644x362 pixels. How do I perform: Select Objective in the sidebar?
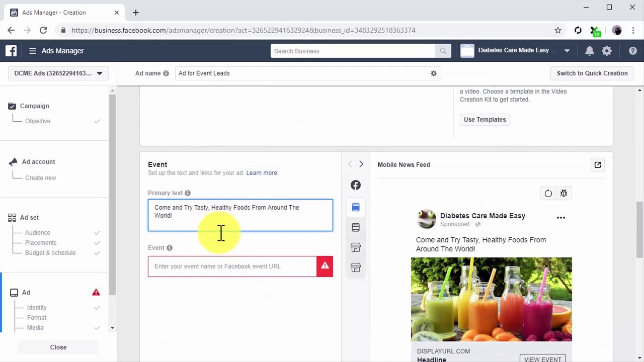click(x=38, y=121)
